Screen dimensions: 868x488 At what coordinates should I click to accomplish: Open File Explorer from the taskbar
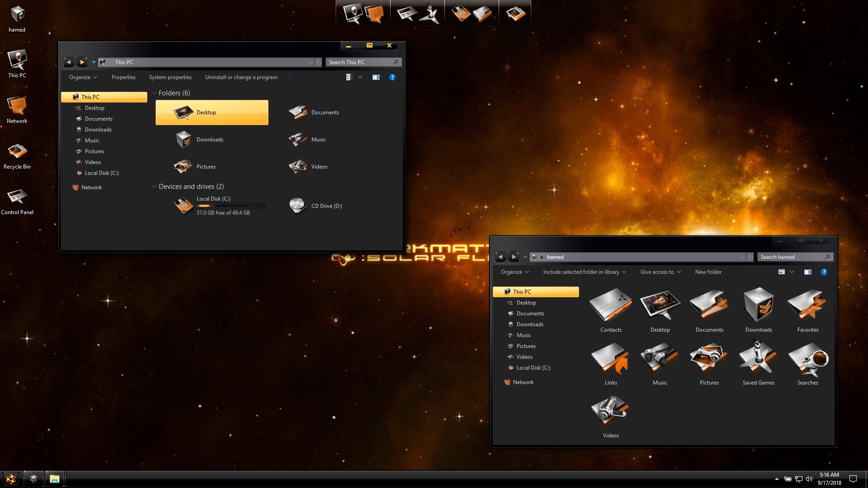pos(55,479)
